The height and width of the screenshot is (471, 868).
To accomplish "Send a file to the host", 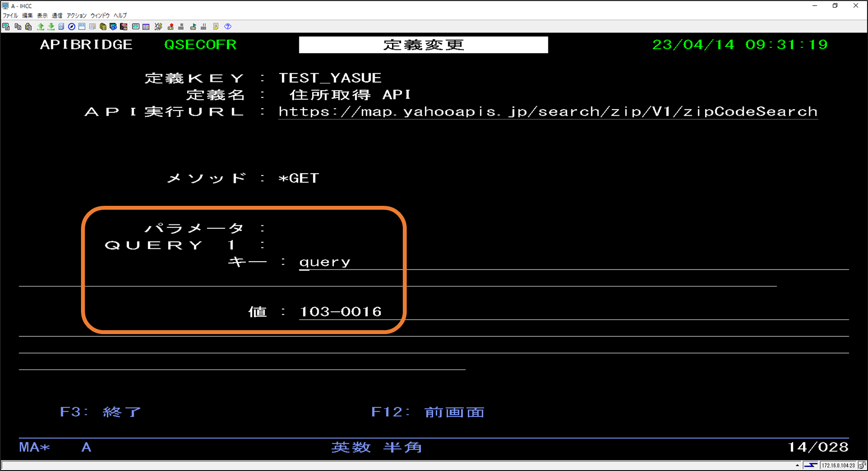I will click(40, 27).
